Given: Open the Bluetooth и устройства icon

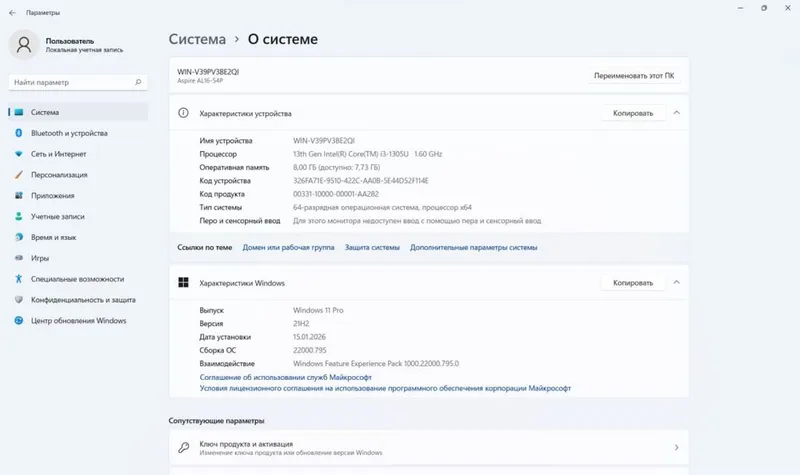Looking at the screenshot, I should 19,133.
